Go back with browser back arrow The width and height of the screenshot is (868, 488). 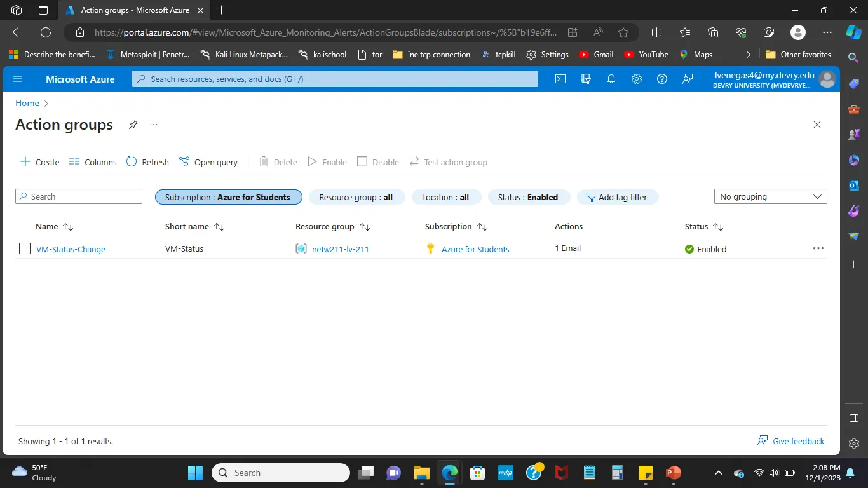pos(18,32)
